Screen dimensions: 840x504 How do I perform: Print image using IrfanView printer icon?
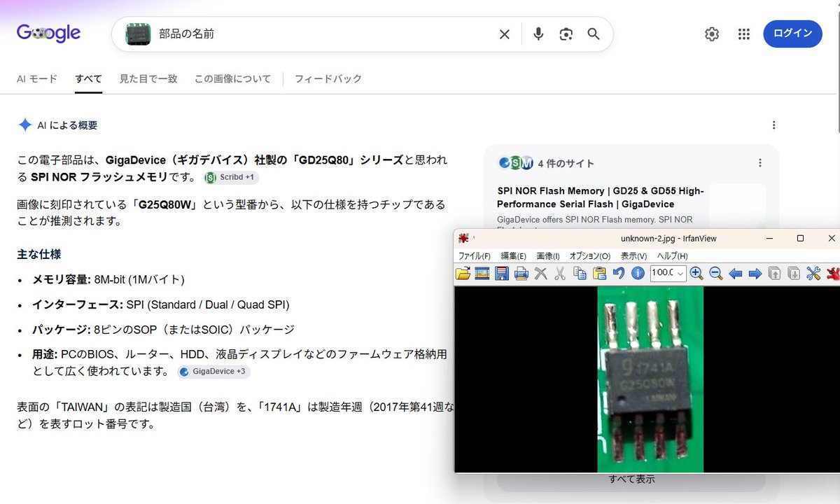click(521, 273)
